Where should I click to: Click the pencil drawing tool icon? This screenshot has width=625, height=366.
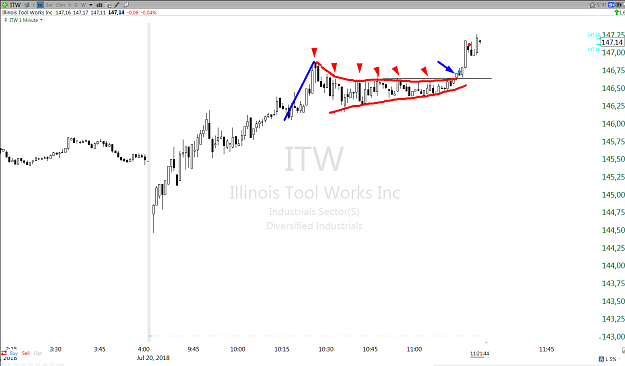click(116, 5)
